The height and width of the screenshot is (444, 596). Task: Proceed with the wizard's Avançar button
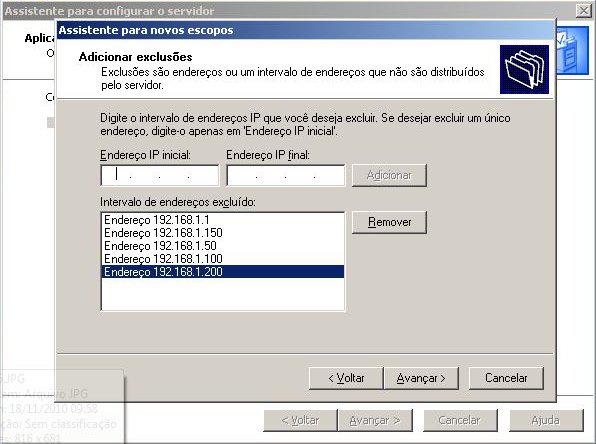(x=421, y=378)
